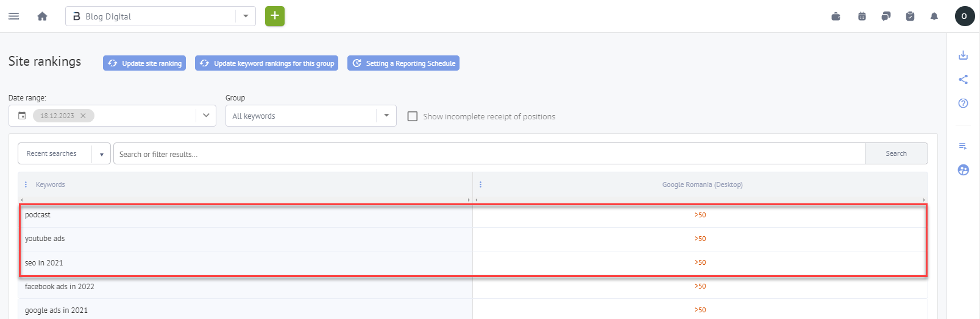Open the wallet icon in header

tap(836, 16)
